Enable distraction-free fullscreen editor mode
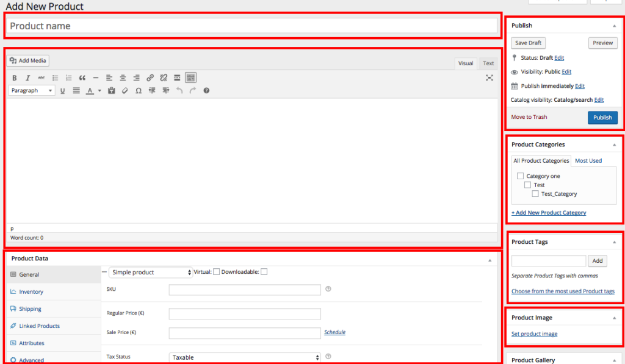625x364 pixels. coord(490,78)
